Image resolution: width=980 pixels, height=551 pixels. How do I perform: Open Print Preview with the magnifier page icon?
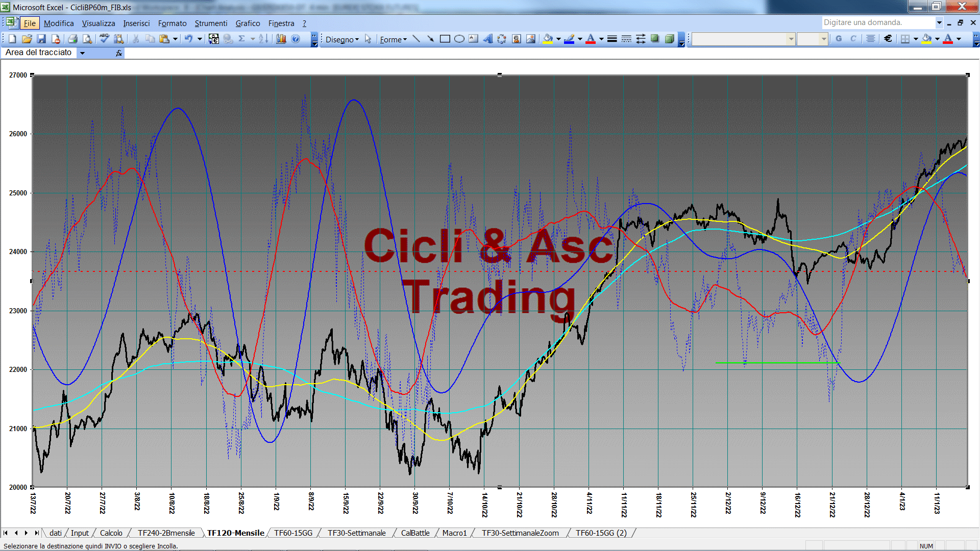87,39
